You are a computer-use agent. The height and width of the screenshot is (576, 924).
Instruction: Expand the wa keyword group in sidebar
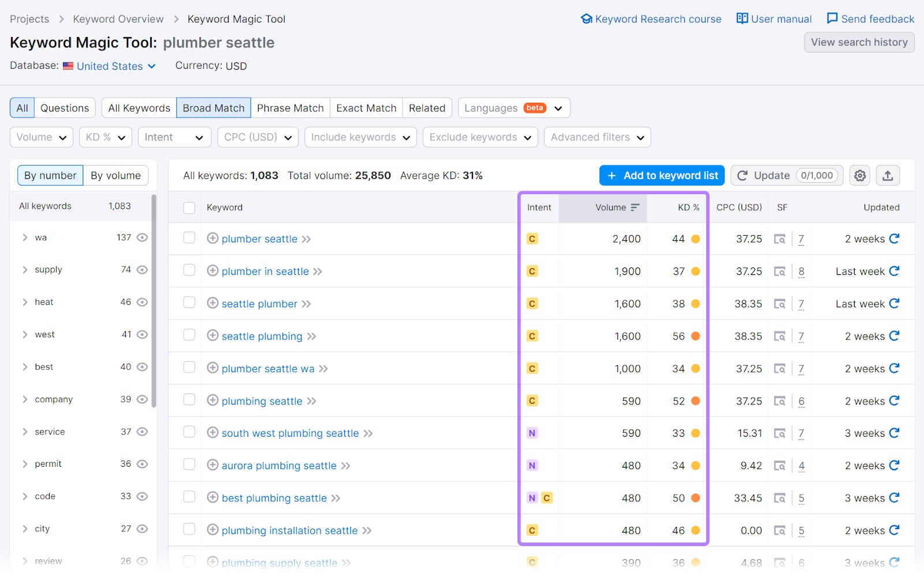tap(25, 237)
